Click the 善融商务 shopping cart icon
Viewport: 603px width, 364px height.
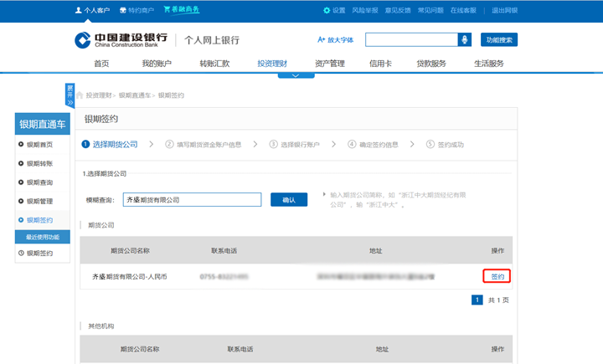pos(167,10)
